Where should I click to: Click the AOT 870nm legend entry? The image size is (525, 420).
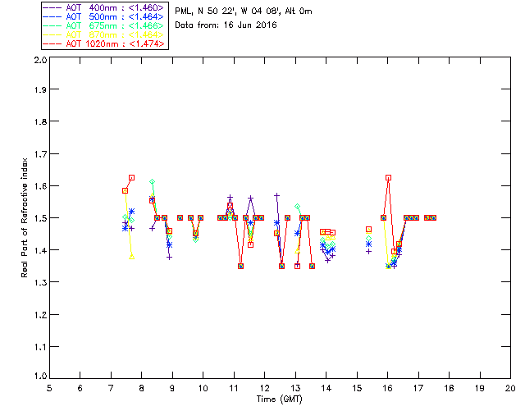[104, 34]
